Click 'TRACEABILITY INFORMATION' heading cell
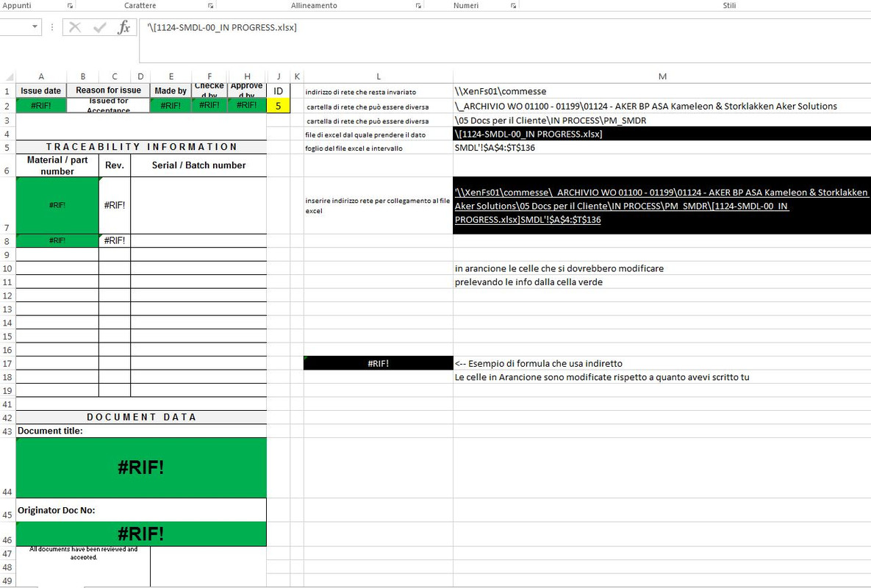This screenshot has height=588, width=871. (141, 147)
